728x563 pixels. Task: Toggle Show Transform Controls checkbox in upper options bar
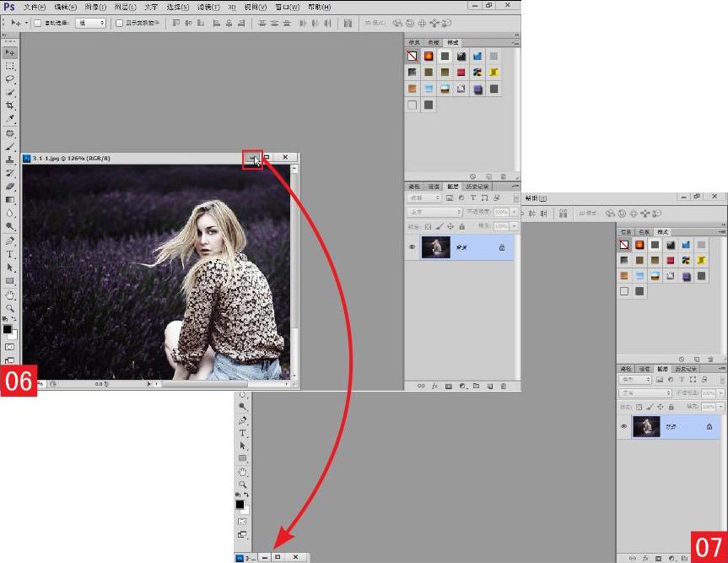point(119,23)
